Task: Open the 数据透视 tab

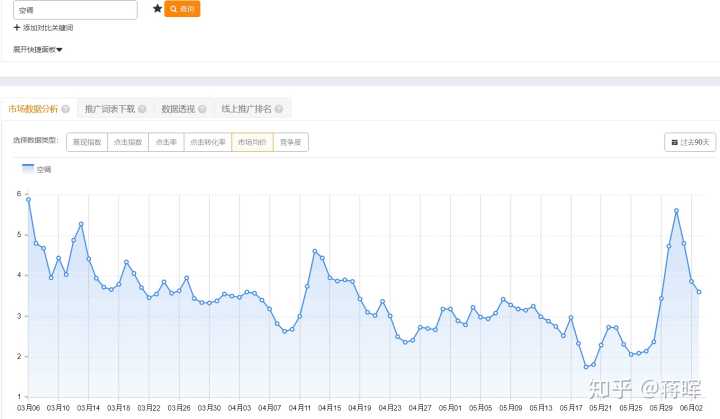Action: [x=177, y=109]
